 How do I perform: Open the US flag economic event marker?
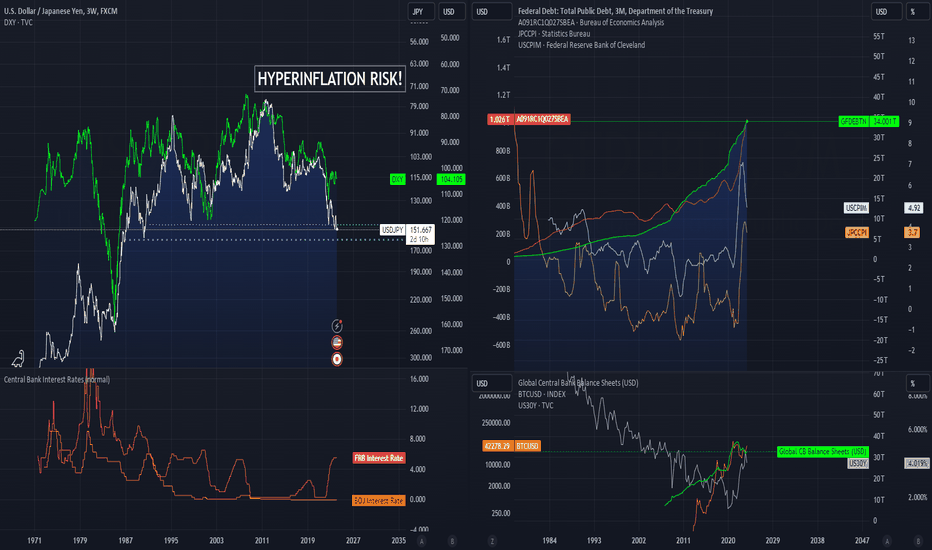(x=337, y=342)
